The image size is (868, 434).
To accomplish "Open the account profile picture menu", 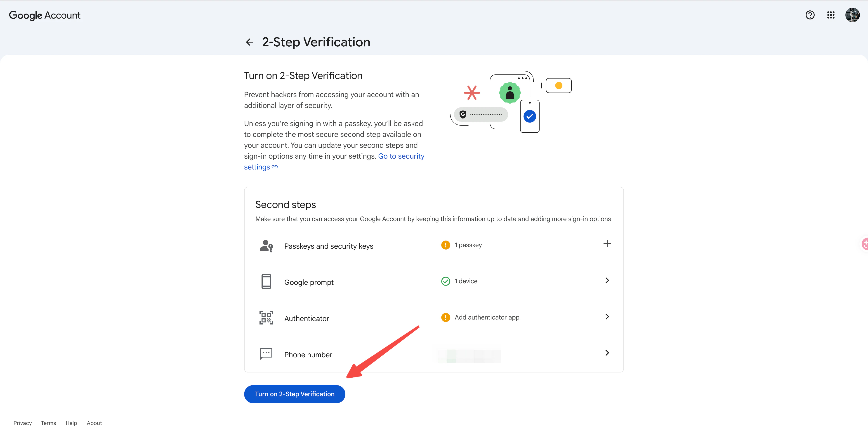I will point(852,15).
